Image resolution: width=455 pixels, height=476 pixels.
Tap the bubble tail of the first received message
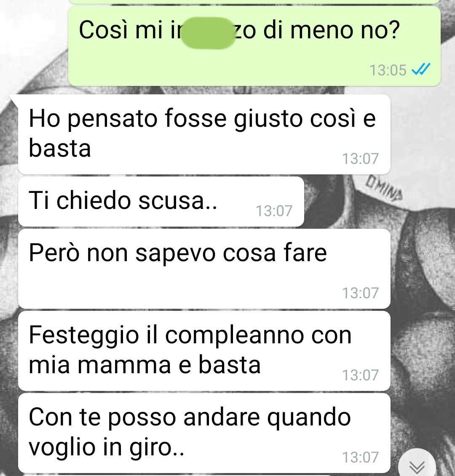click(14, 100)
